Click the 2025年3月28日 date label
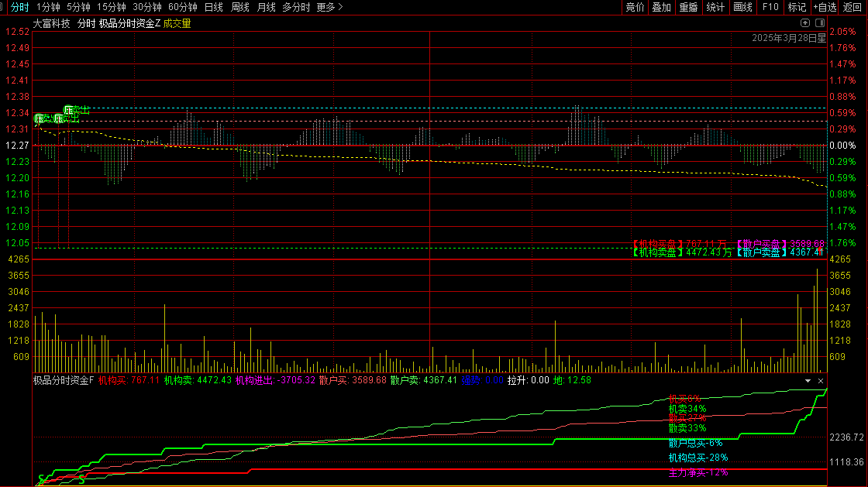The height and width of the screenshot is (487, 868). tap(789, 38)
